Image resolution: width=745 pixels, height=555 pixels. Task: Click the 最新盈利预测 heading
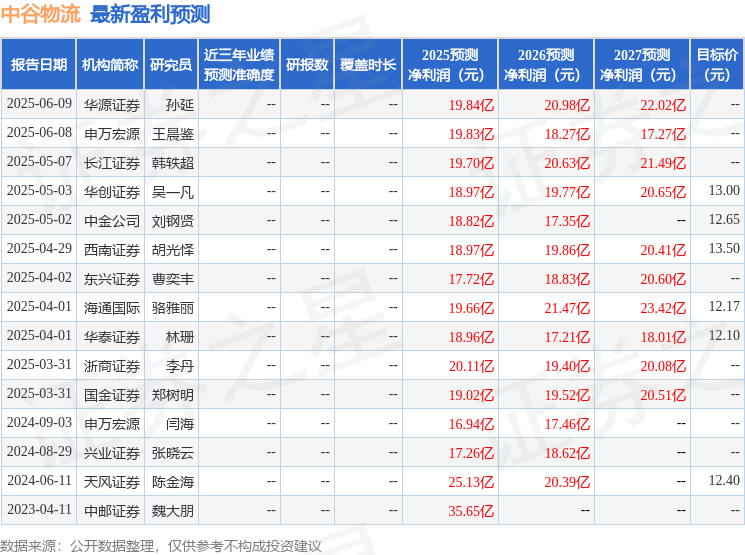tap(150, 14)
